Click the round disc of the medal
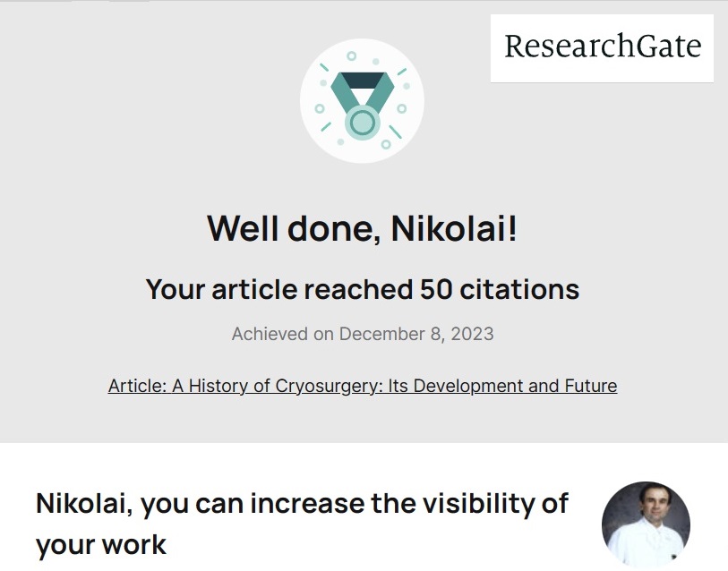The height and width of the screenshot is (571, 728). (x=362, y=120)
